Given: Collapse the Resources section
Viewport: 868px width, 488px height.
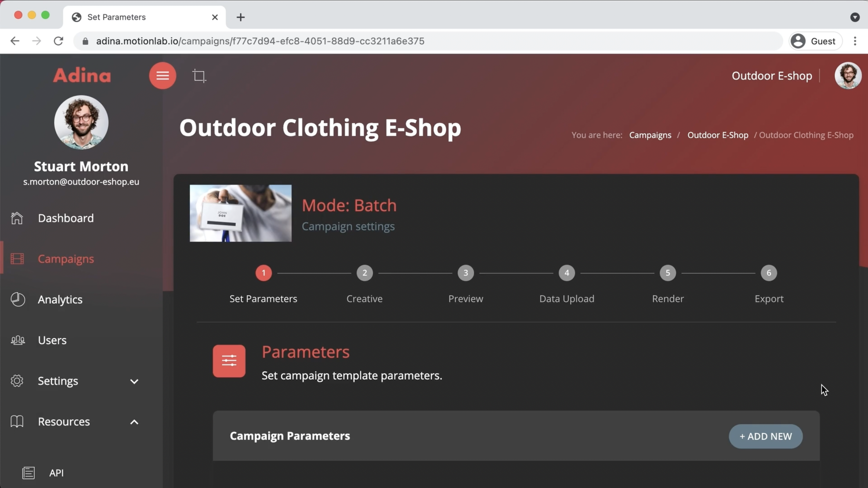Looking at the screenshot, I should 134,422.
